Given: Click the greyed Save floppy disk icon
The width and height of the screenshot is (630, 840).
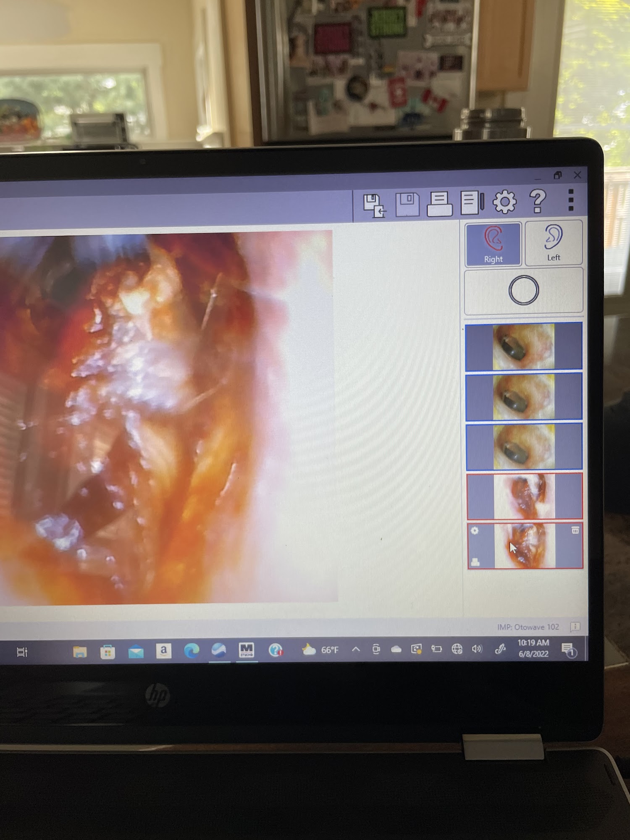Looking at the screenshot, I should point(407,204).
